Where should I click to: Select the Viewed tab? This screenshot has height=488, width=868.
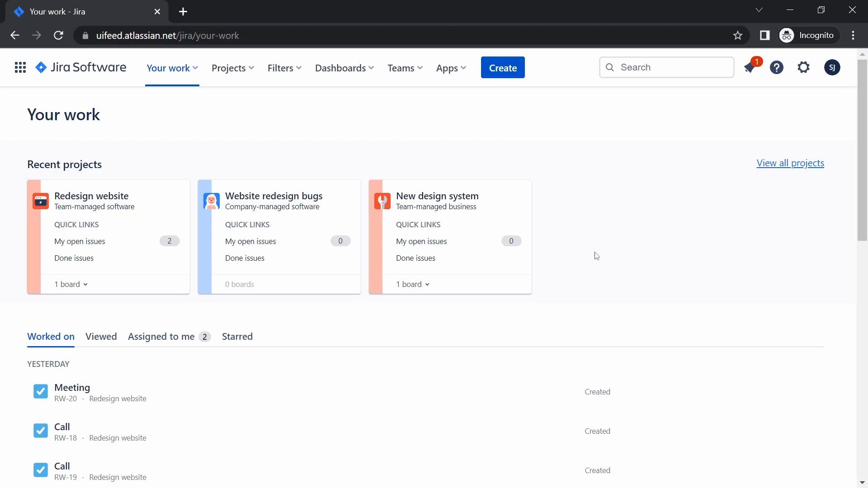[x=101, y=336]
